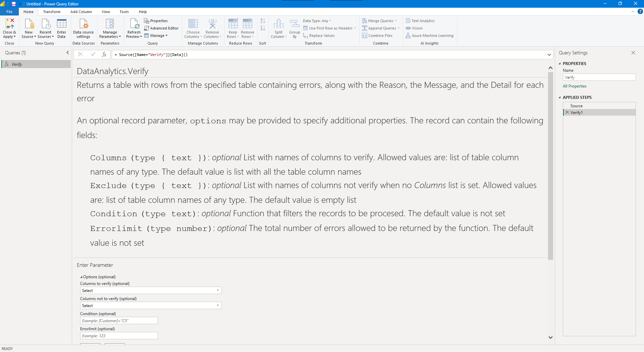The height and width of the screenshot is (352, 644).
Task: Click the Manage Parameters icon
Action: tap(110, 24)
